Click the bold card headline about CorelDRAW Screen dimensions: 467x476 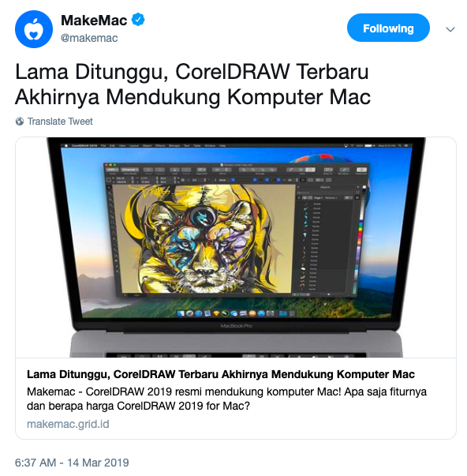(x=221, y=374)
